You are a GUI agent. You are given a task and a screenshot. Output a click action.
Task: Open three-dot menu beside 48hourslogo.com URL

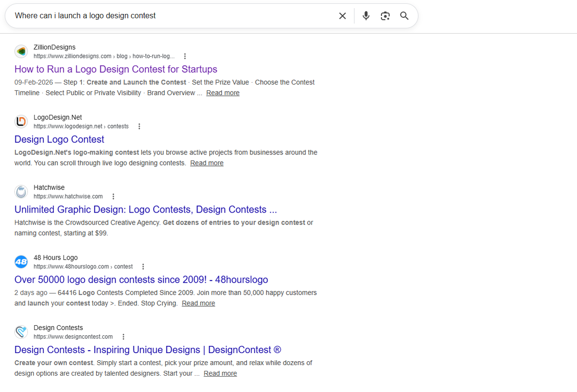coord(143,267)
